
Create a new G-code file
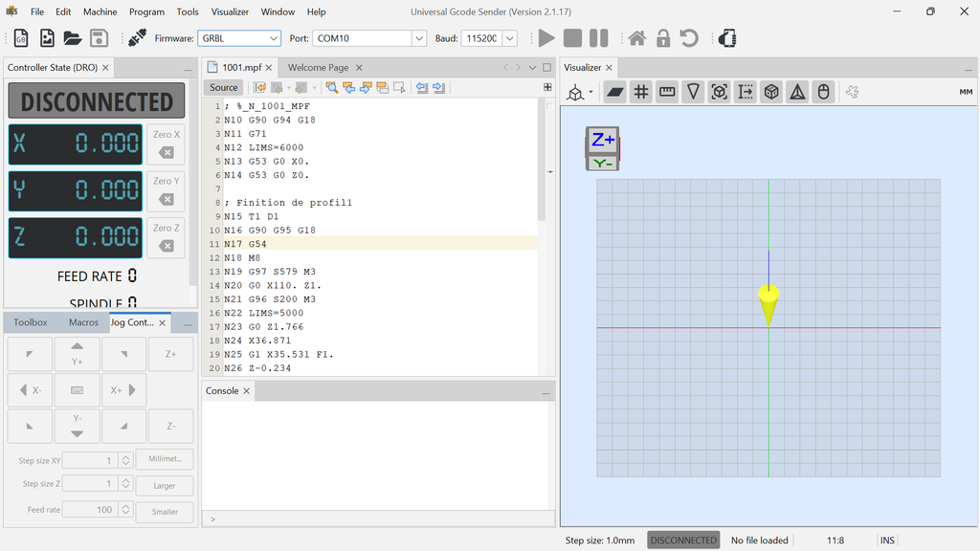pos(21,38)
